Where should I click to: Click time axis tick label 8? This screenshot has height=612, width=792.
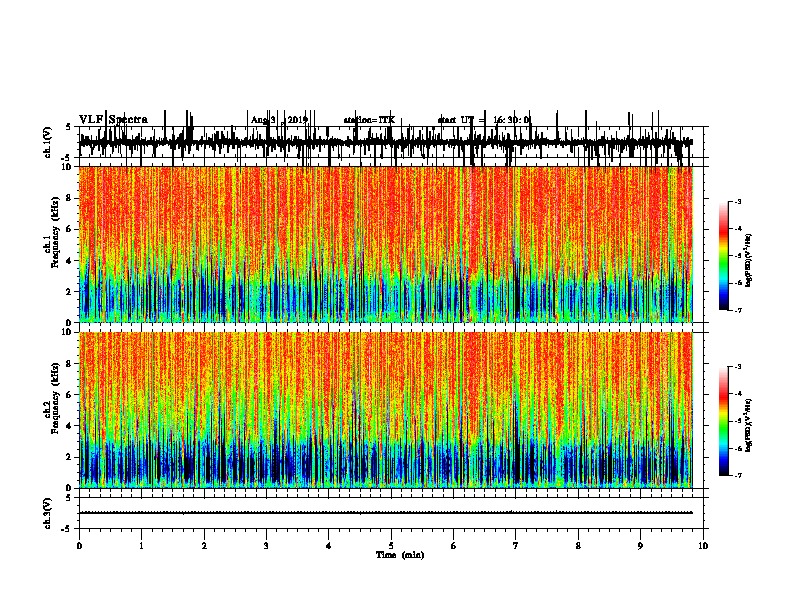click(x=578, y=546)
